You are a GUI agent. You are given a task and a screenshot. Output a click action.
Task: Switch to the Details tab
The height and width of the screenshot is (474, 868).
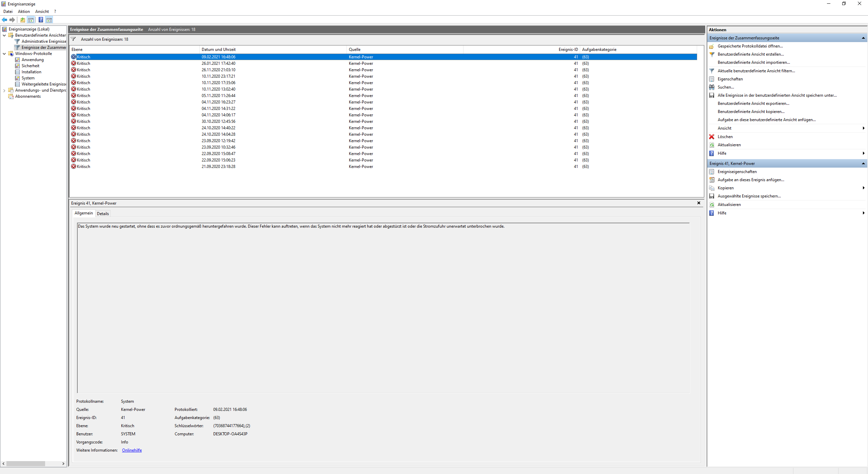[103, 213]
